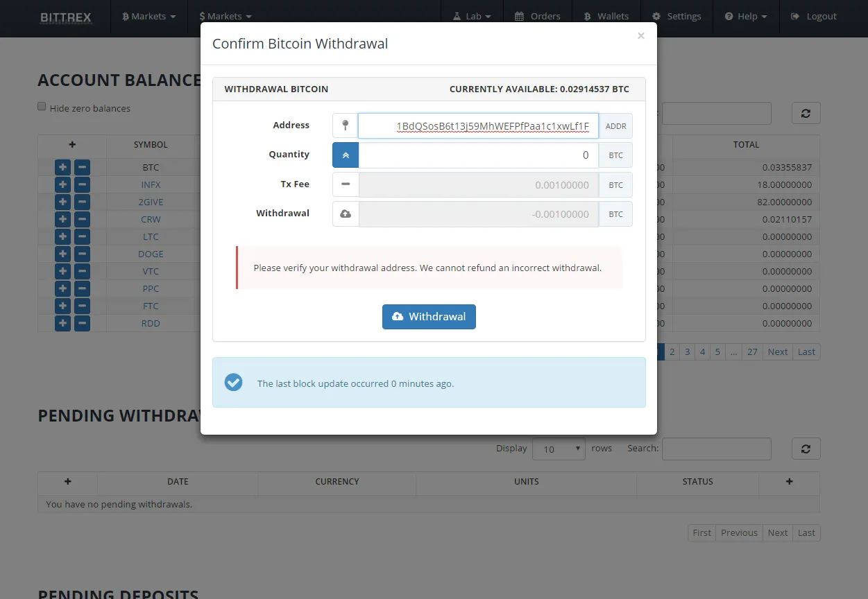Open the INFX symbol link

(x=151, y=185)
